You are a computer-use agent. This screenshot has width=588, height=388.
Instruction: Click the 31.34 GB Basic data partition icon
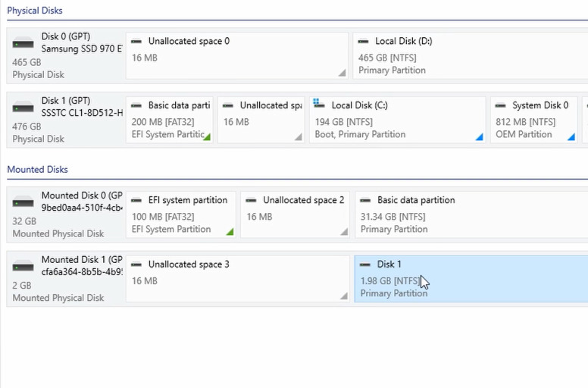(365, 200)
